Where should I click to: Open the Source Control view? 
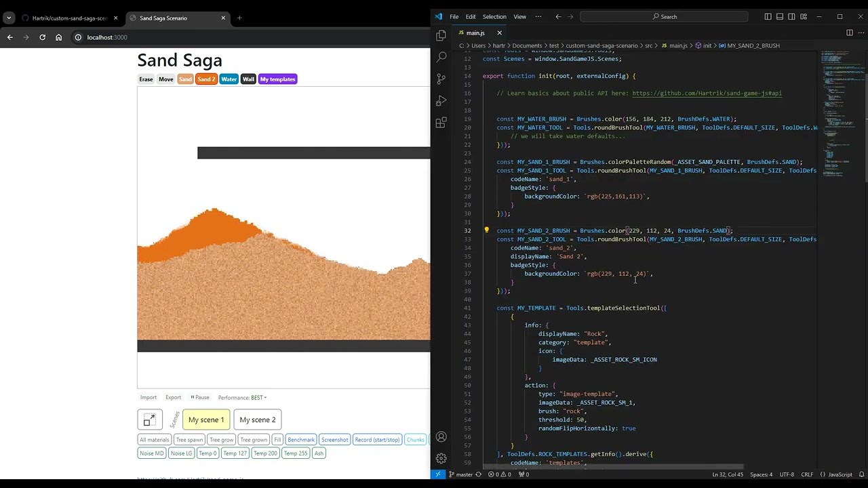coord(441,79)
